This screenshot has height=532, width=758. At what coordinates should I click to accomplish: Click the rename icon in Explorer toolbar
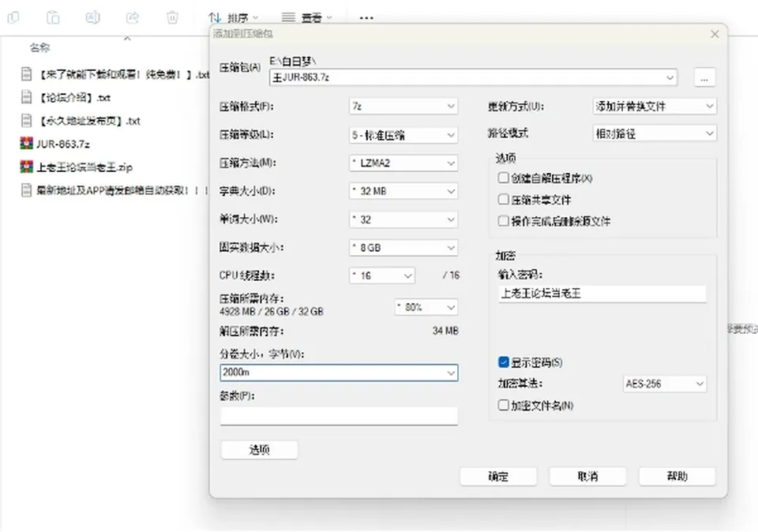pyautogui.click(x=92, y=18)
